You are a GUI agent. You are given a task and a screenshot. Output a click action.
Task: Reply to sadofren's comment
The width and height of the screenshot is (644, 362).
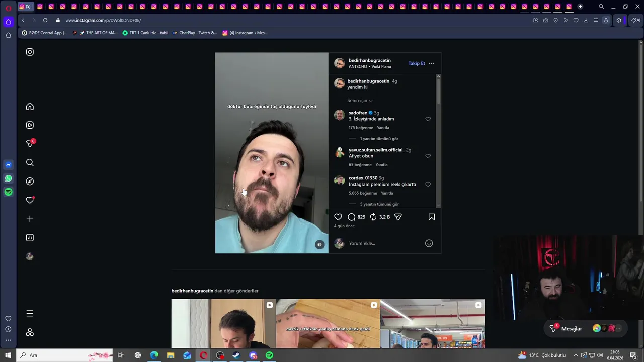pyautogui.click(x=383, y=128)
